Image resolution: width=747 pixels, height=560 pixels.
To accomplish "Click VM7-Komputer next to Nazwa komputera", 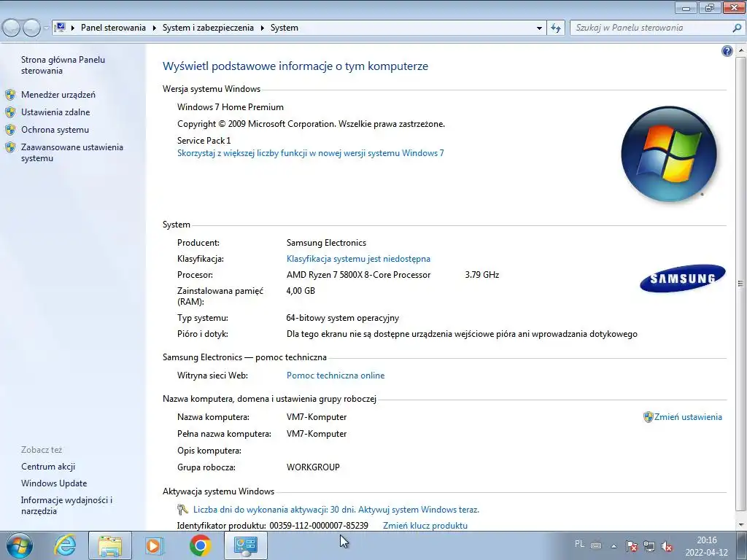I will point(317,417).
